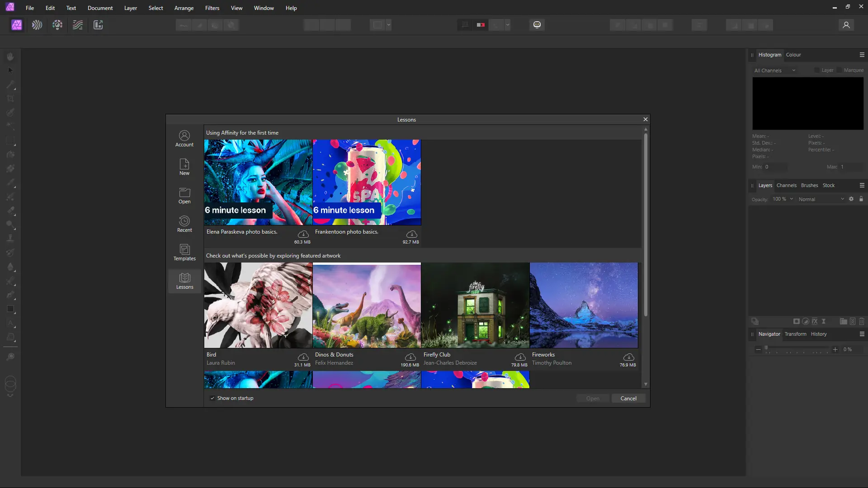Switch to the Brushes tab
This screenshot has width=868, height=488.
(x=809, y=185)
